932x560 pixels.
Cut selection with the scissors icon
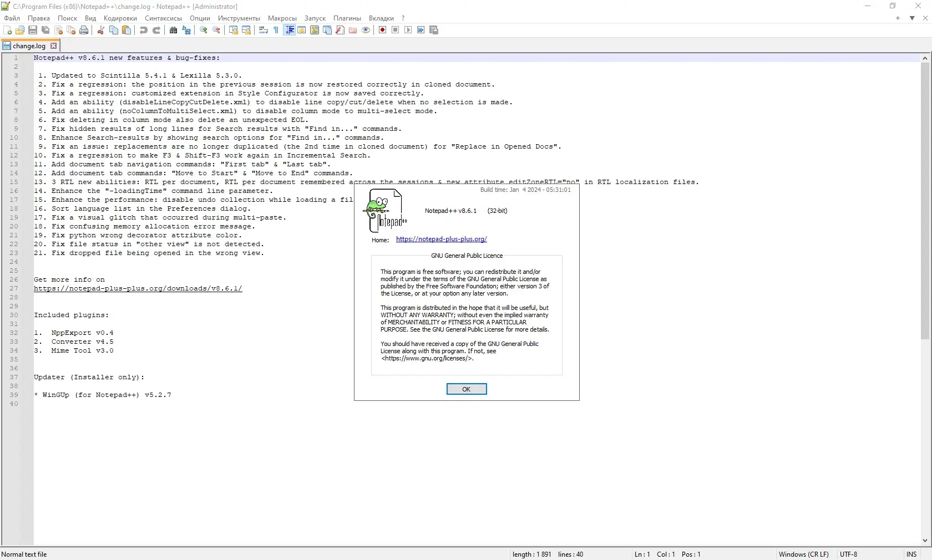(x=101, y=30)
